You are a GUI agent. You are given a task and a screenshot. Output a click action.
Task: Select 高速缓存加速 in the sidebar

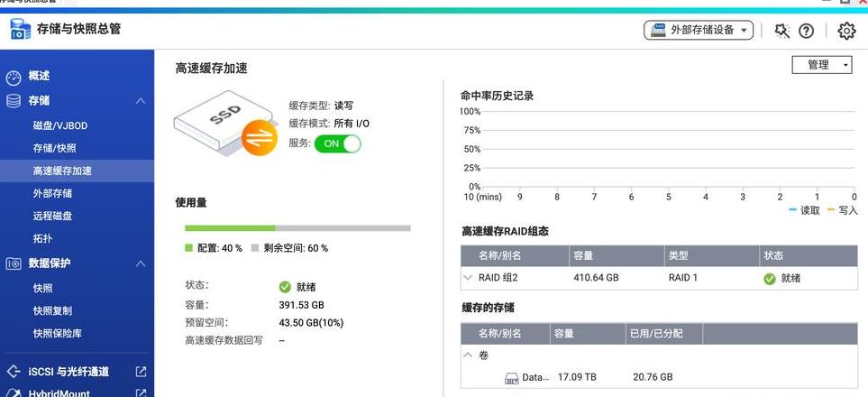pos(77,171)
